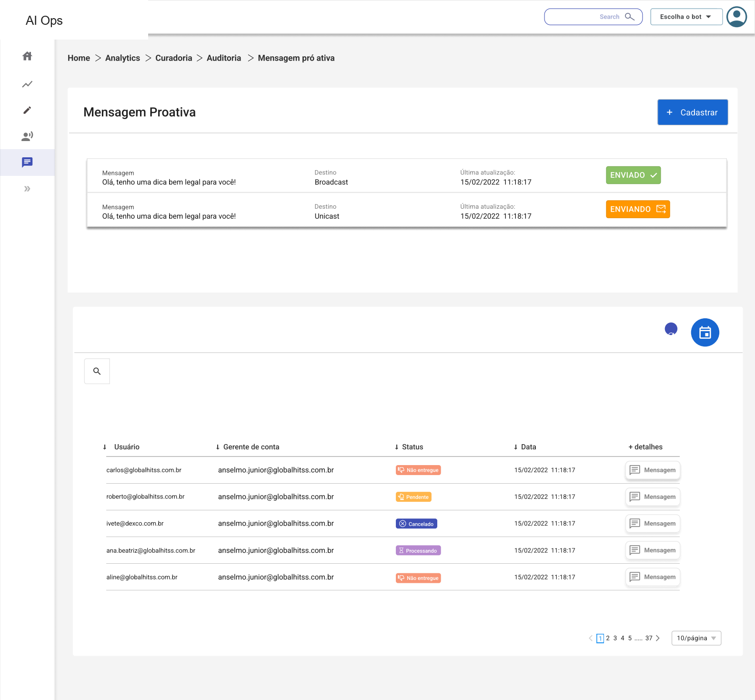Open the Analytics trend-line sidebar icon
The image size is (755, 700).
(x=27, y=84)
